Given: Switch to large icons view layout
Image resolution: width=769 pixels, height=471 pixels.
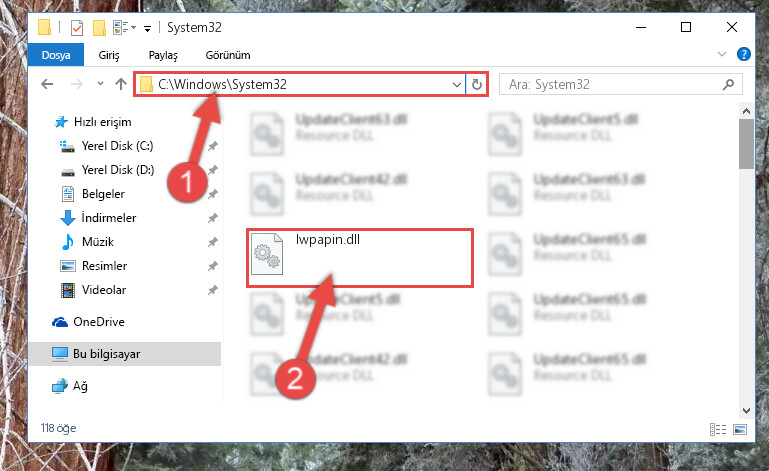Looking at the screenshot, I should point(740,430).
